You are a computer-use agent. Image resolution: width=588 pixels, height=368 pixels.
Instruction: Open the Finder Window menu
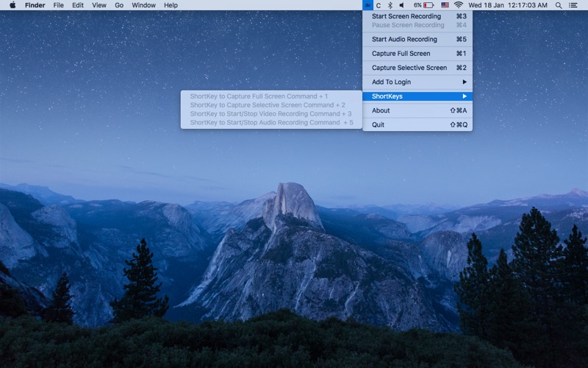tap(143, 5)
